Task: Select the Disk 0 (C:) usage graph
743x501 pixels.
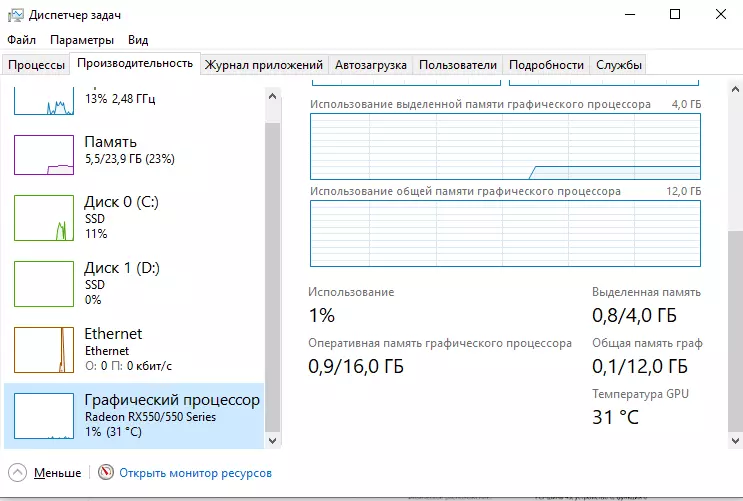Action: (44, 218)
